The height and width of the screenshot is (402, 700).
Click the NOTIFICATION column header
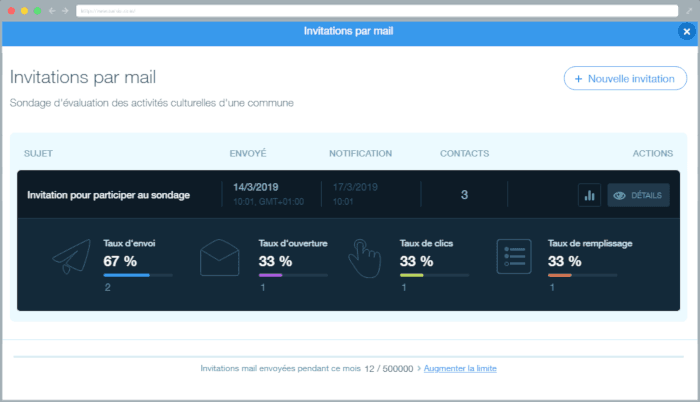tap(360, 154)
